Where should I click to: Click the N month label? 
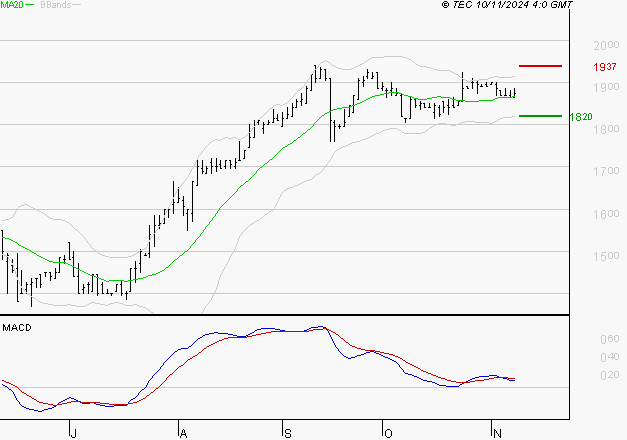[497, 433]
